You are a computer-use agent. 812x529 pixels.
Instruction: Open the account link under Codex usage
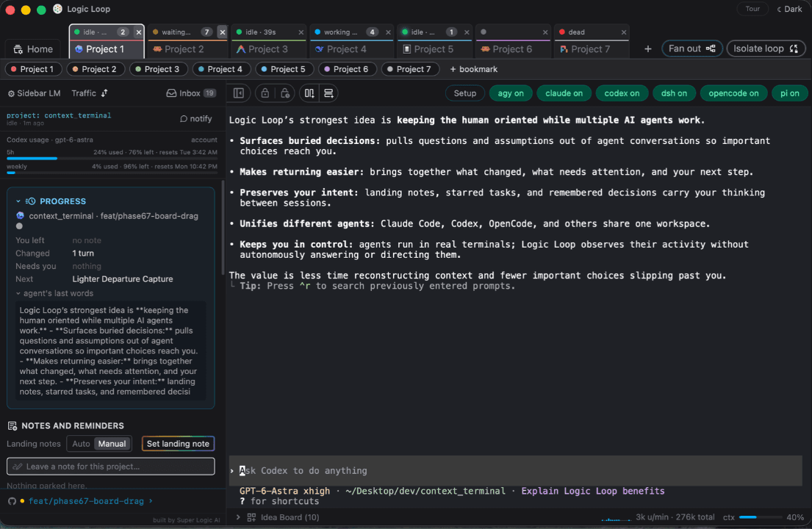click(204, 140)
